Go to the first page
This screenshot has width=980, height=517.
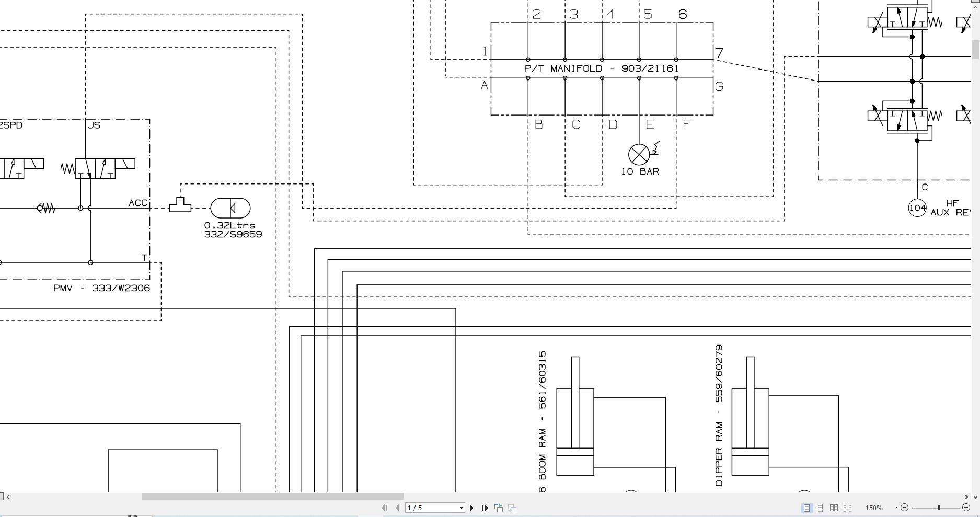(x=385, y=508)
